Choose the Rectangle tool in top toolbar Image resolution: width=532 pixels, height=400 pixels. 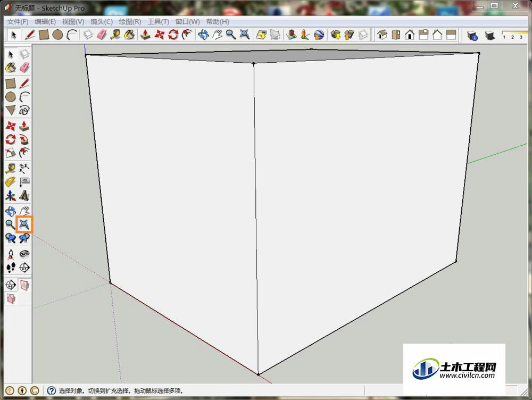tap(44, 35)
